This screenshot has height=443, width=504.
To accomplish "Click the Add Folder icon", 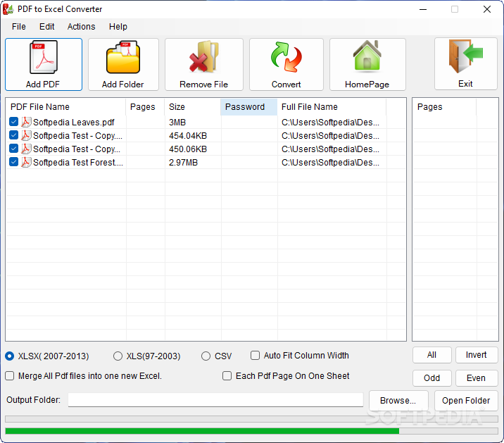I will (x=123, y=57).
